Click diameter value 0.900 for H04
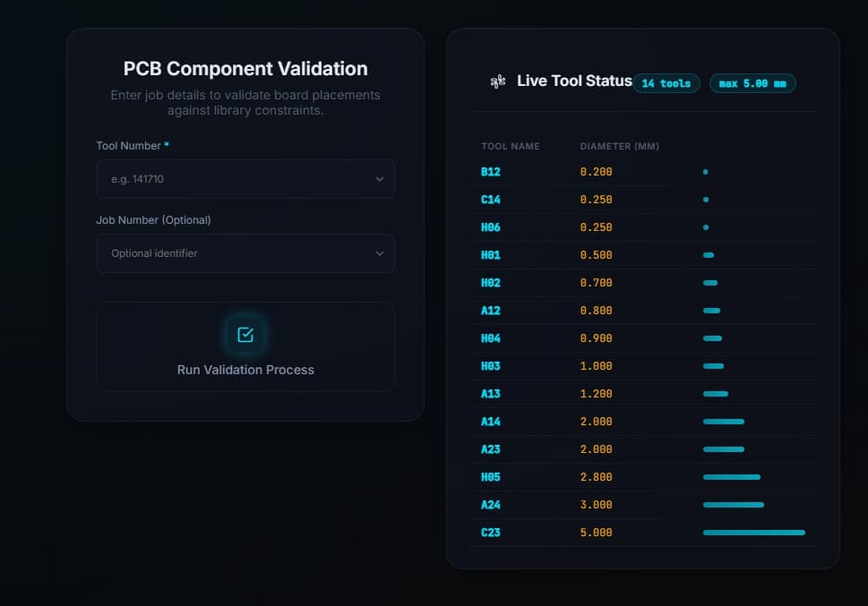The height and width of the screenshot is (606, 868). 597,338
